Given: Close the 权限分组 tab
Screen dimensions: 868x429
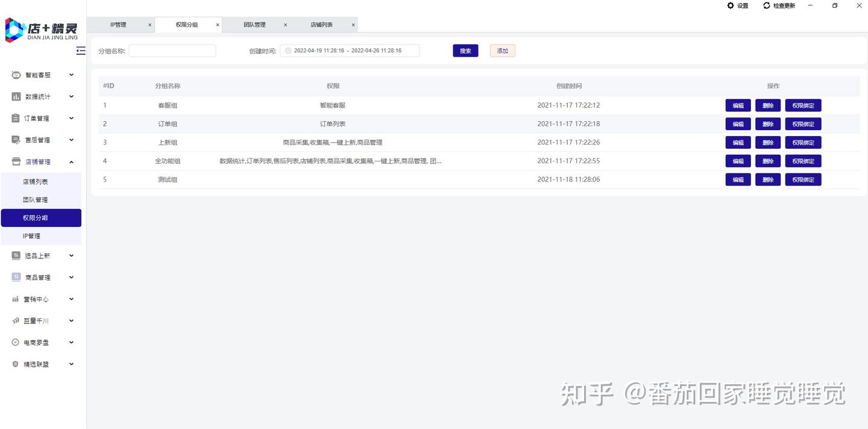Looking at the screenshot, I should tap(218, 25).
